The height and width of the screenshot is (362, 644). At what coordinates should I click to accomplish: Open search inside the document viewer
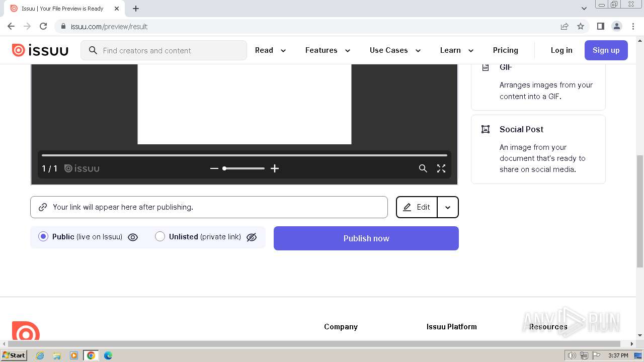pyautogui.click(x=423, y=168)
